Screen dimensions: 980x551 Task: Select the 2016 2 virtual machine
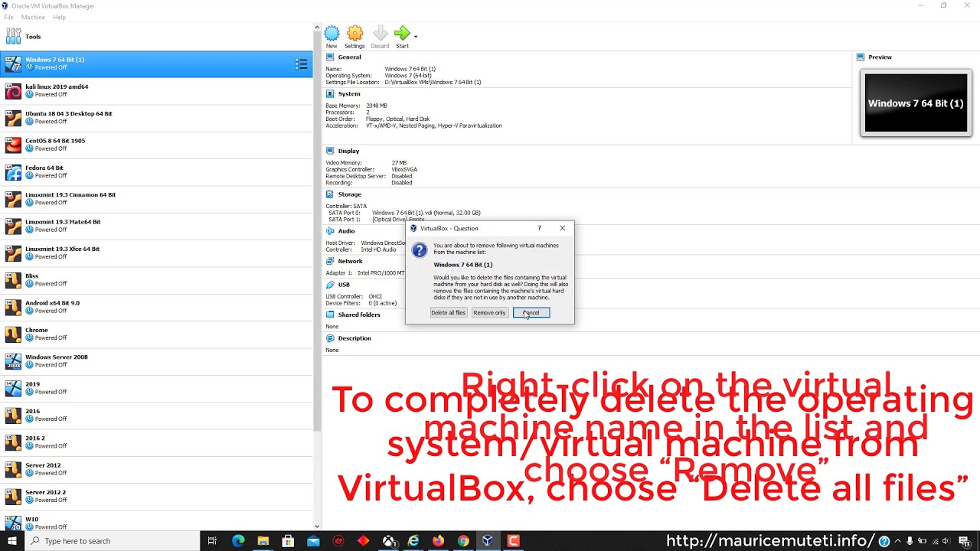click(156, 442)
